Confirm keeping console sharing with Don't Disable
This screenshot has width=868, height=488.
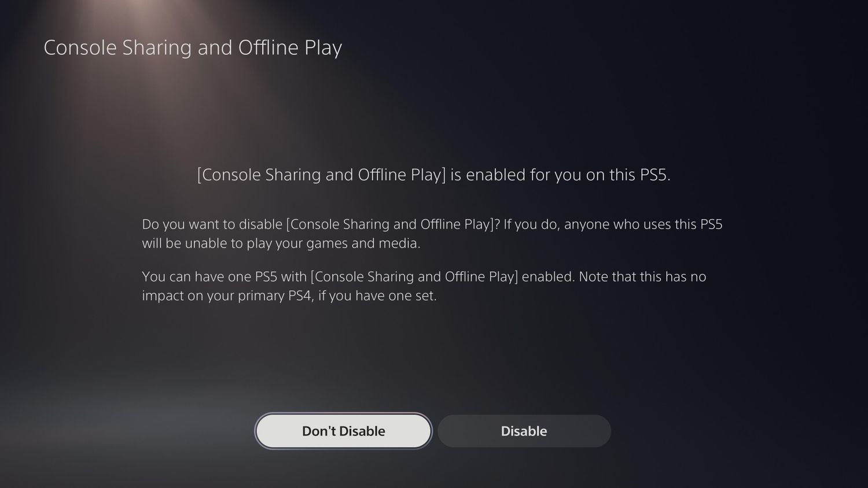(343, 431)
